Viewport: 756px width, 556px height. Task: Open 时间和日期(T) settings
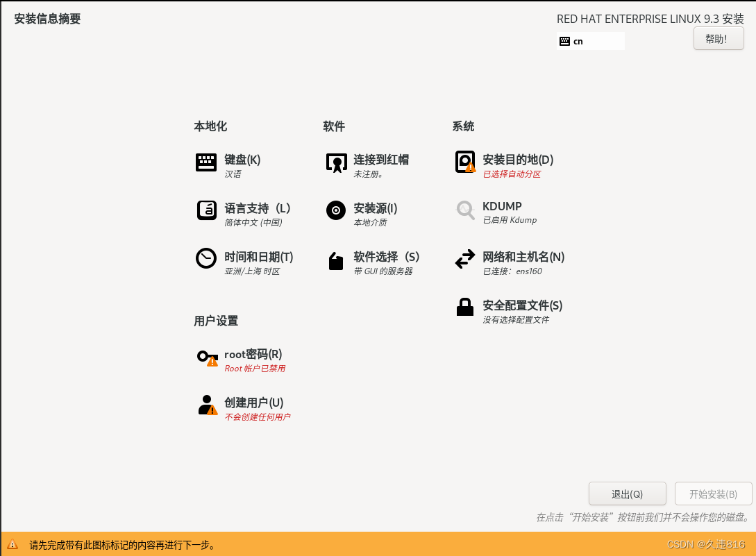point(259,257)
